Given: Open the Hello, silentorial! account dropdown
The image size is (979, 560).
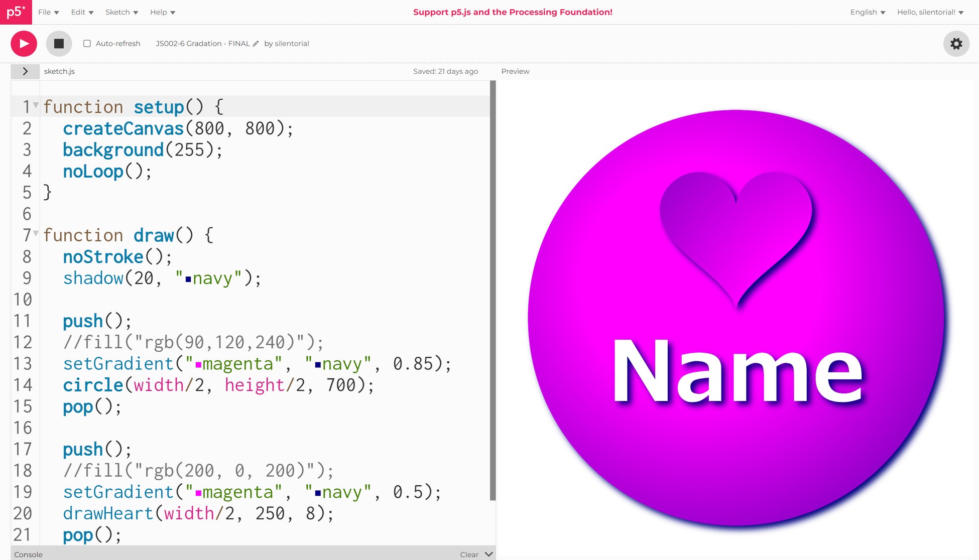Looking at the screenshot, I should coord(930,12).
